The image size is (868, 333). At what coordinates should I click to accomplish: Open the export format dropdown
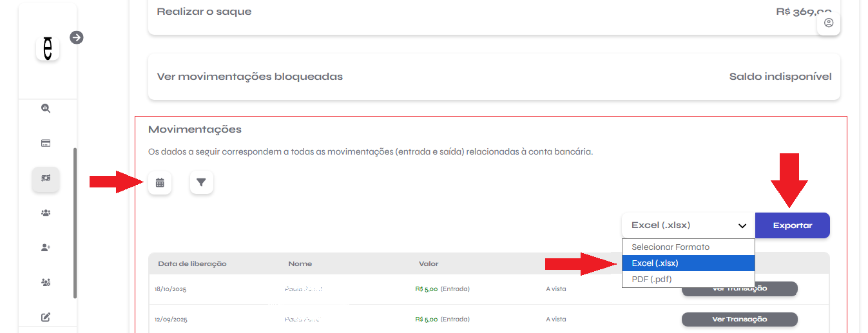(x=688, y=225)
